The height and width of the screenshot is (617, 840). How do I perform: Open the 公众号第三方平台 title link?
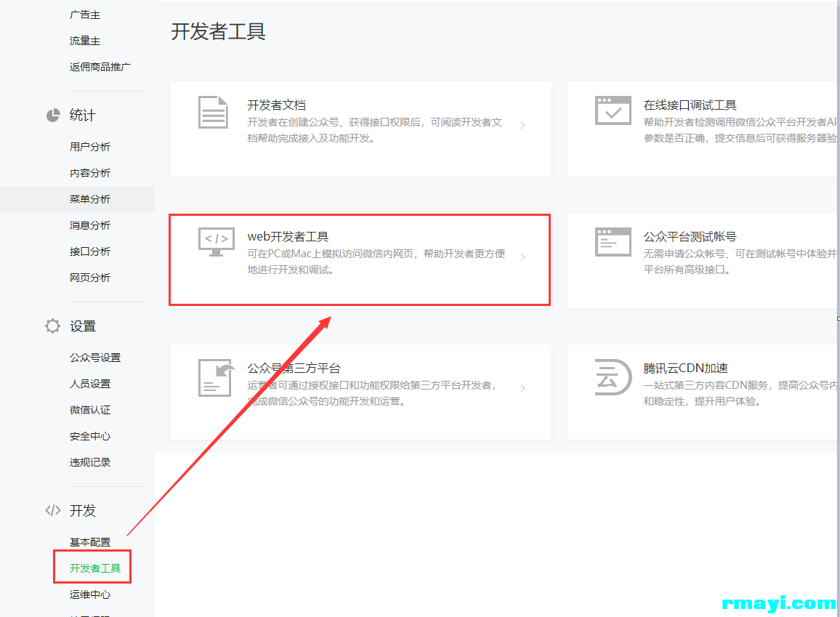[x=294, y=368]
